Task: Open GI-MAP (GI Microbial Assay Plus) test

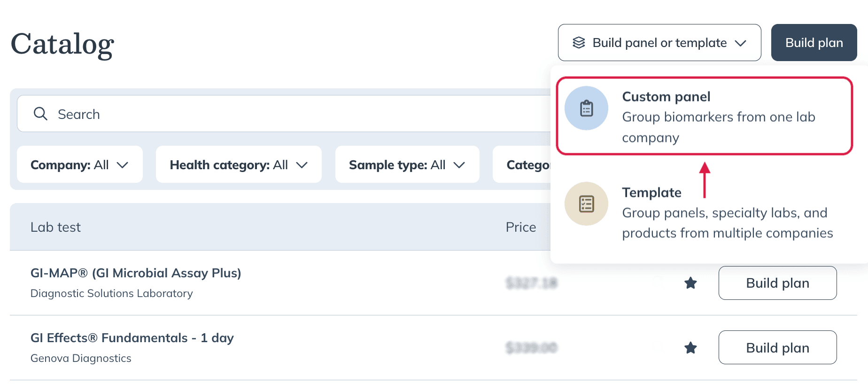Action: pyautogui.click(x=136, y=273)
